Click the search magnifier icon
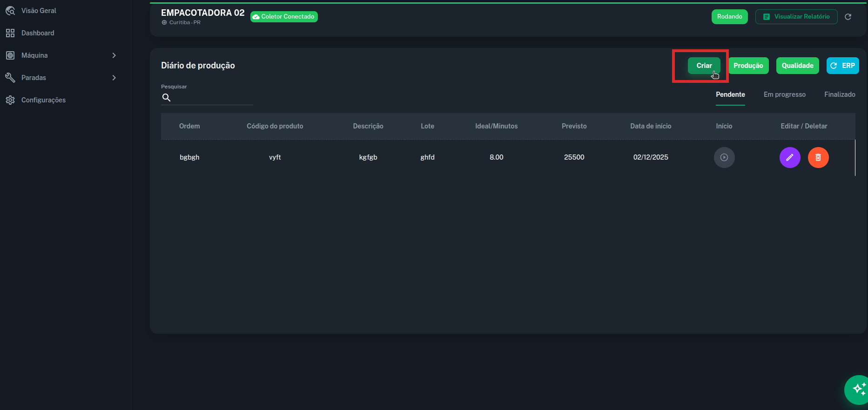 [166, 98]
